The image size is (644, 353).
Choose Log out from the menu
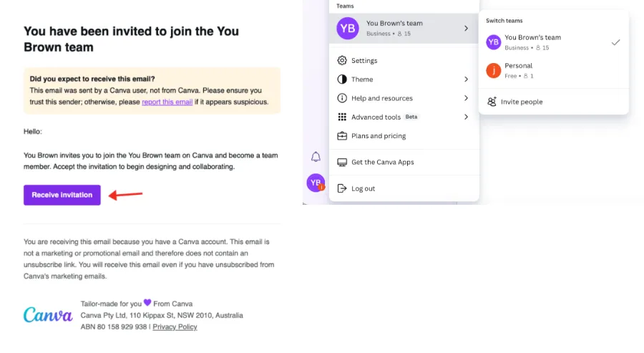click(x=404, y=188)
